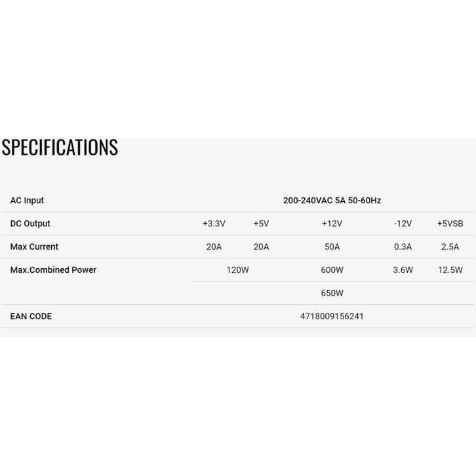The width and height of the screenshot is (476, 476).
Task: Click the EAN number 4718009156241
Action: [x=332, y=316]
